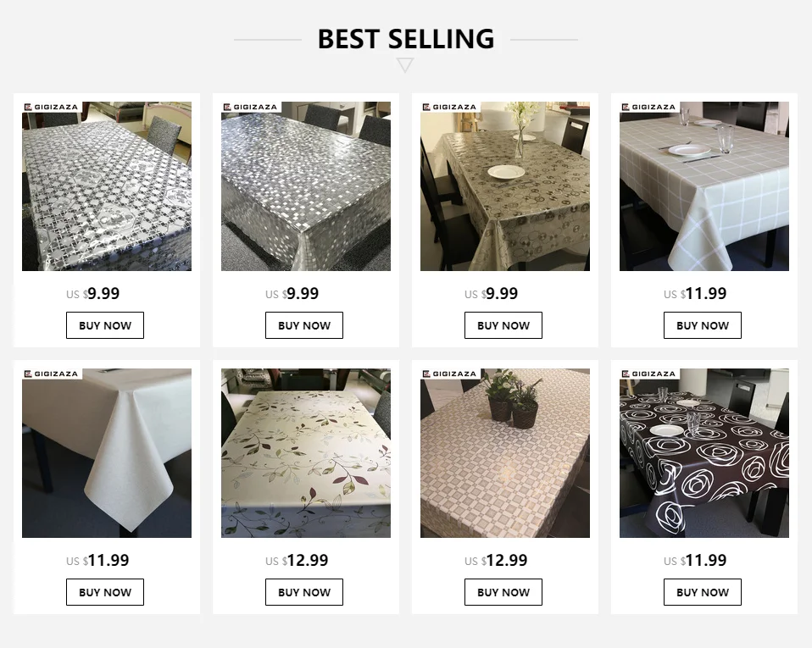
Task: Open the plain white tablecloth image
Action: click(107, 453)
